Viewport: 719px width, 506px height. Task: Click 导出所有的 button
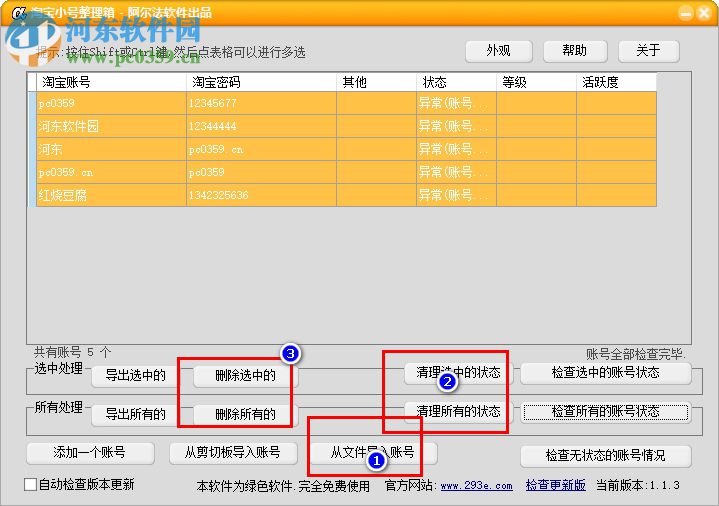pyautogui.click(x=136, y=414)
